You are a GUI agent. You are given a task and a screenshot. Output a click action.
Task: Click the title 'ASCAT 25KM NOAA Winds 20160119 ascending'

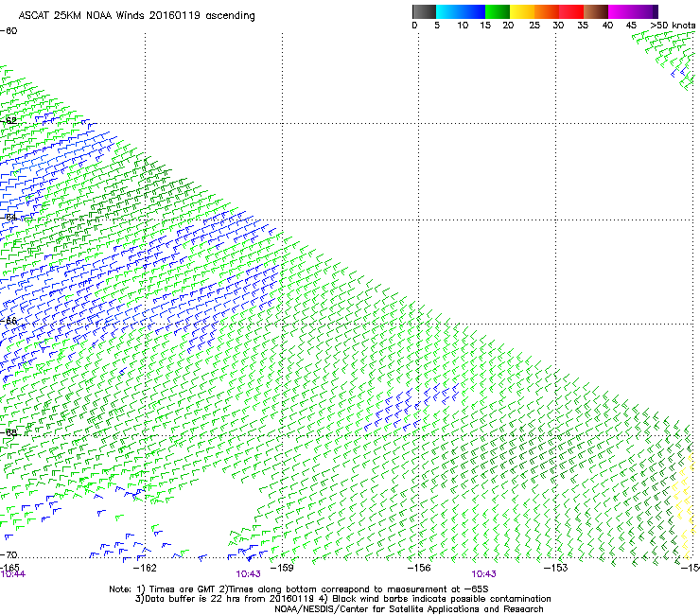click(x=136, y=16)
